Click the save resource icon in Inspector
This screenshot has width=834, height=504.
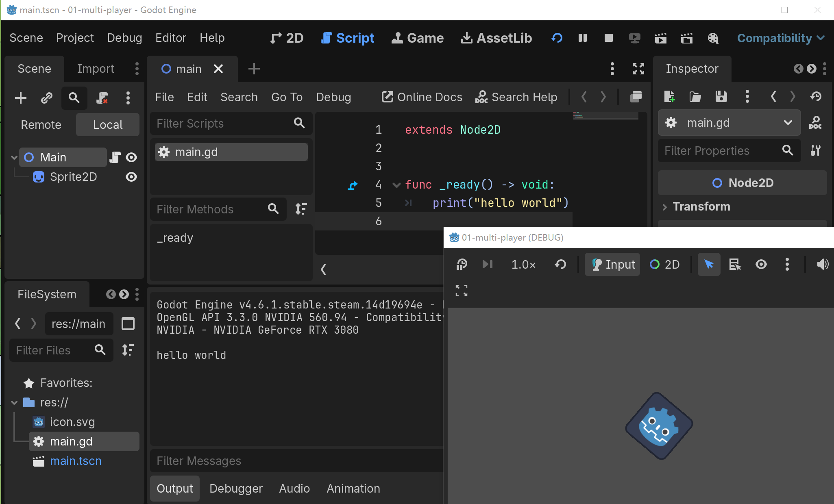tap(721, 97)
